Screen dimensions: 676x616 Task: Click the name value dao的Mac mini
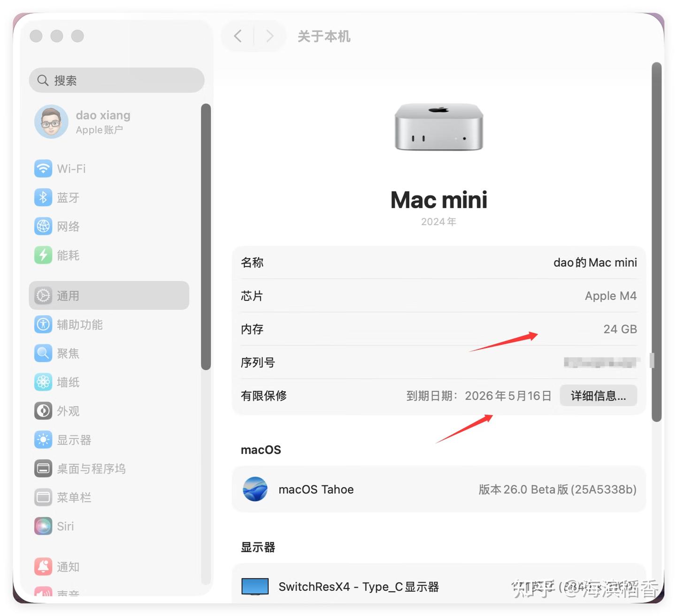pyautogui.click(x=595, y=262)
